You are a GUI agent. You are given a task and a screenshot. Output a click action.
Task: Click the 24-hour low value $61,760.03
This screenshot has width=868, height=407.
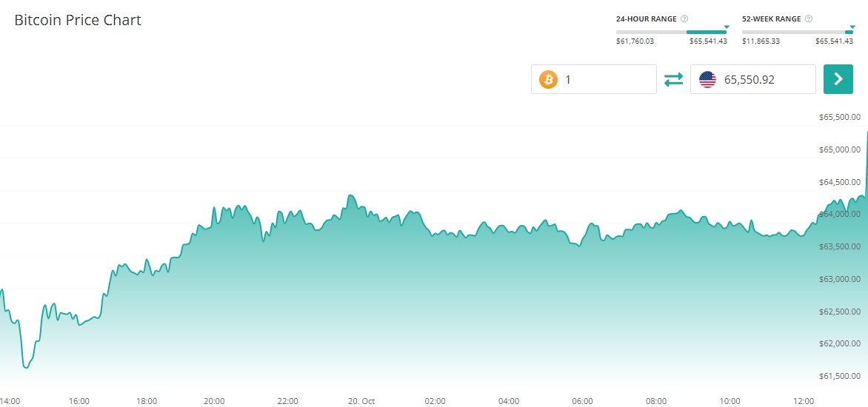pos(635,41)
